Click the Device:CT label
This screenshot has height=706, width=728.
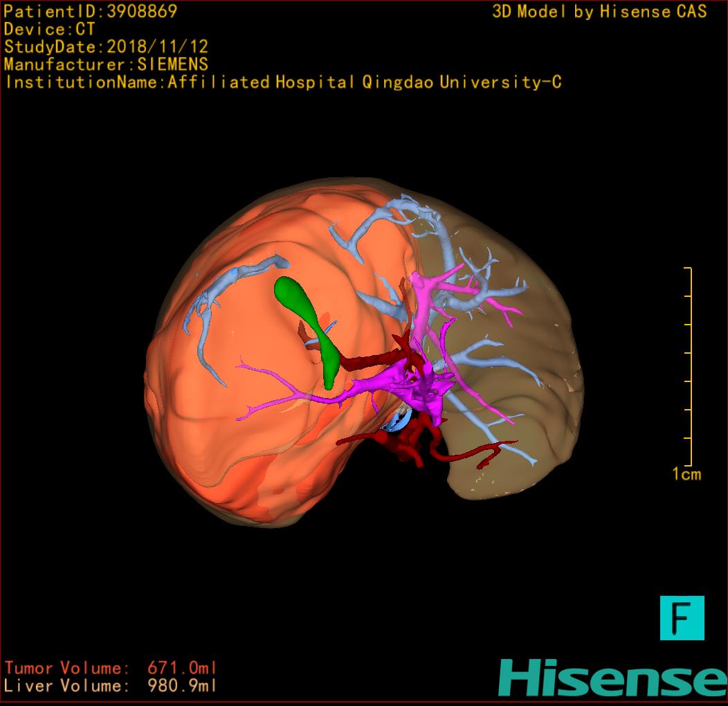coord(49,30)
